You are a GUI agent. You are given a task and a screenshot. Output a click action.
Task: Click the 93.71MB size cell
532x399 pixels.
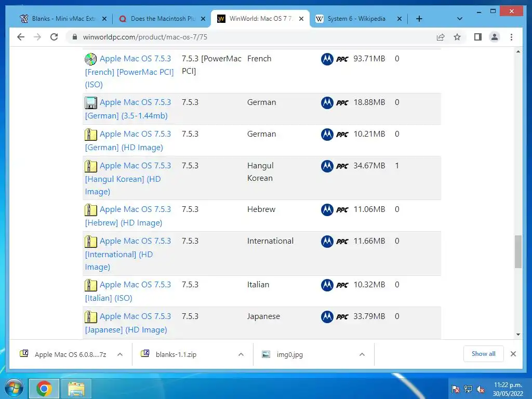(369, 59)
